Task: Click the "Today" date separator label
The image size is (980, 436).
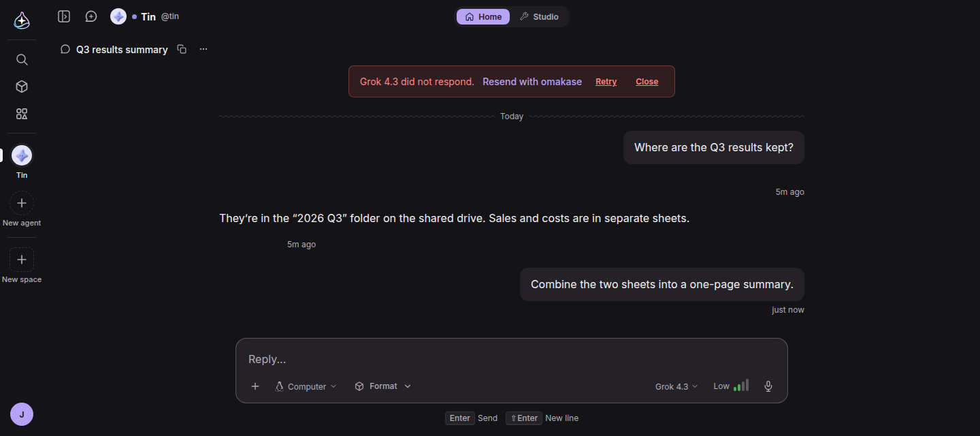Action: click(512, 116)
